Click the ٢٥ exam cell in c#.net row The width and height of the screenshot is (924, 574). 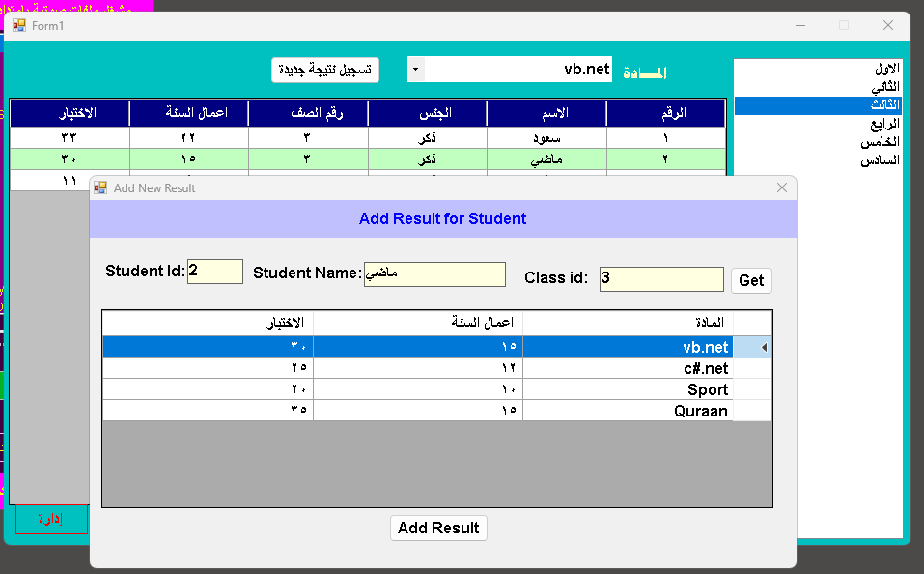(x=208, y=368)
